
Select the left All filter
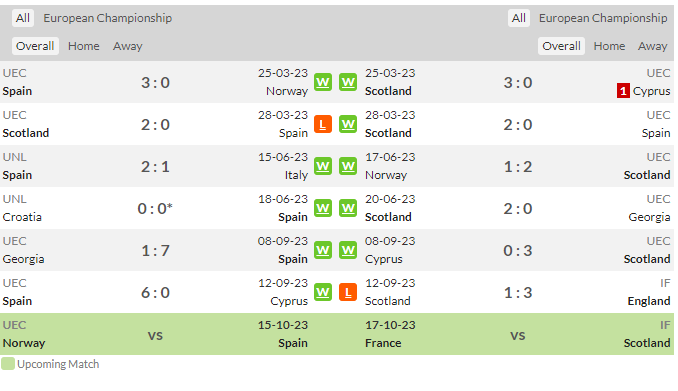pyautogui.click(x=23, y=18)
